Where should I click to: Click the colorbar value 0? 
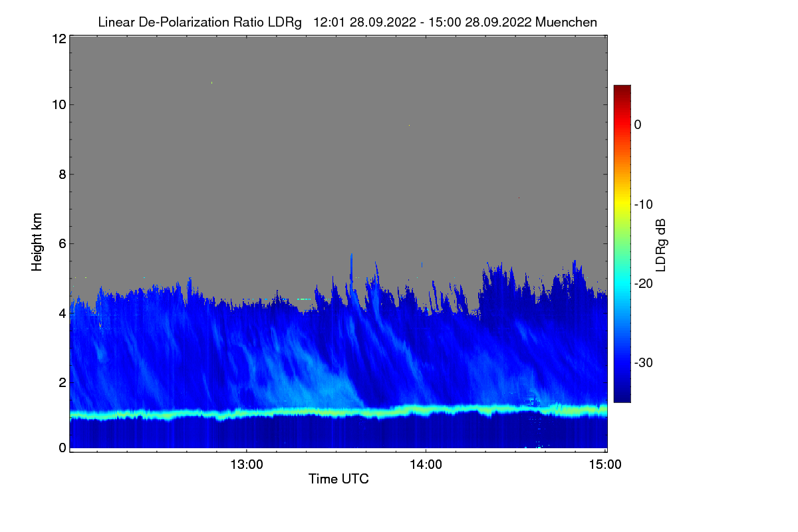coord(638,124)
